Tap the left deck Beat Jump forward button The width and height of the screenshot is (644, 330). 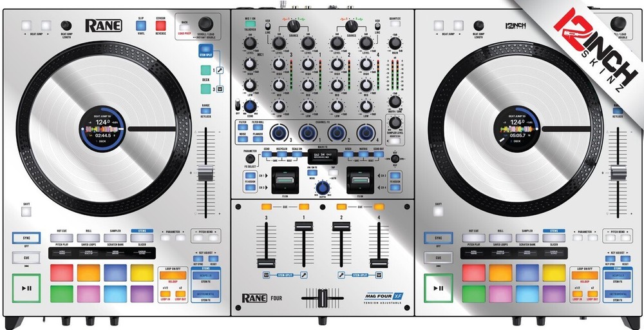[46, 26]
